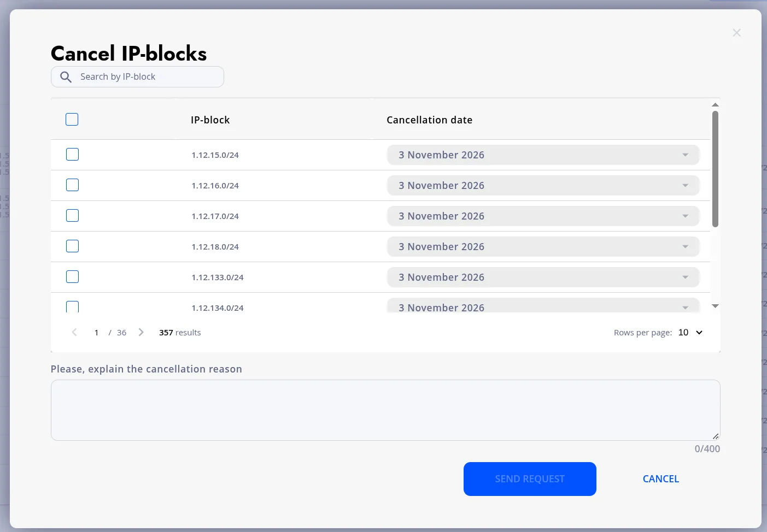Go to previous results page

tap(74, 332)
